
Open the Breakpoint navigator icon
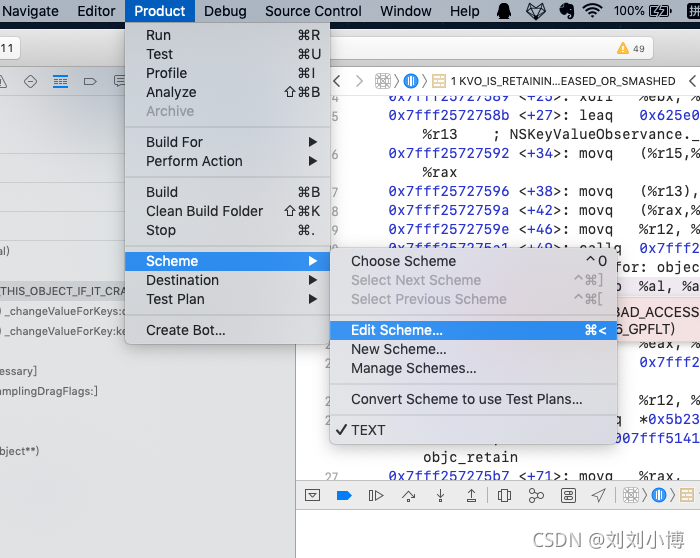(90, 82)
